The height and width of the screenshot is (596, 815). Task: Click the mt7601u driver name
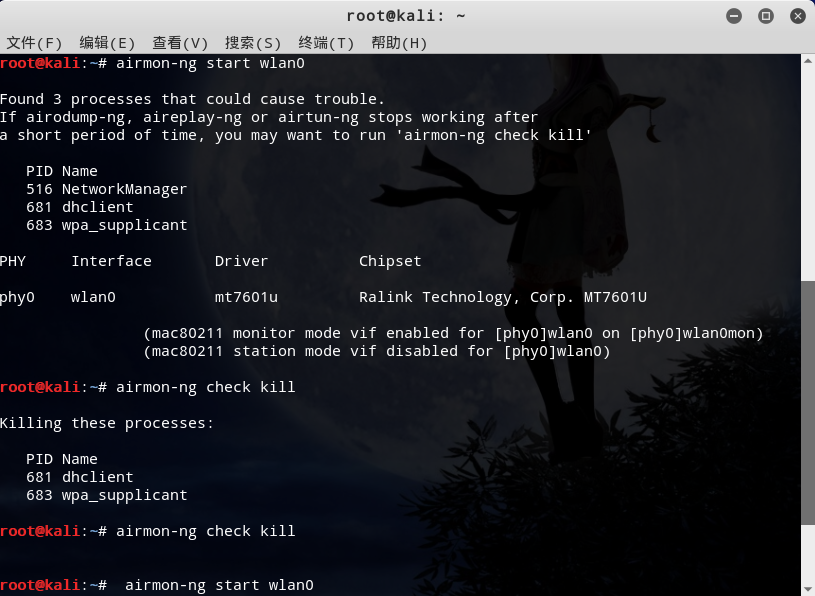click(246, 297)
